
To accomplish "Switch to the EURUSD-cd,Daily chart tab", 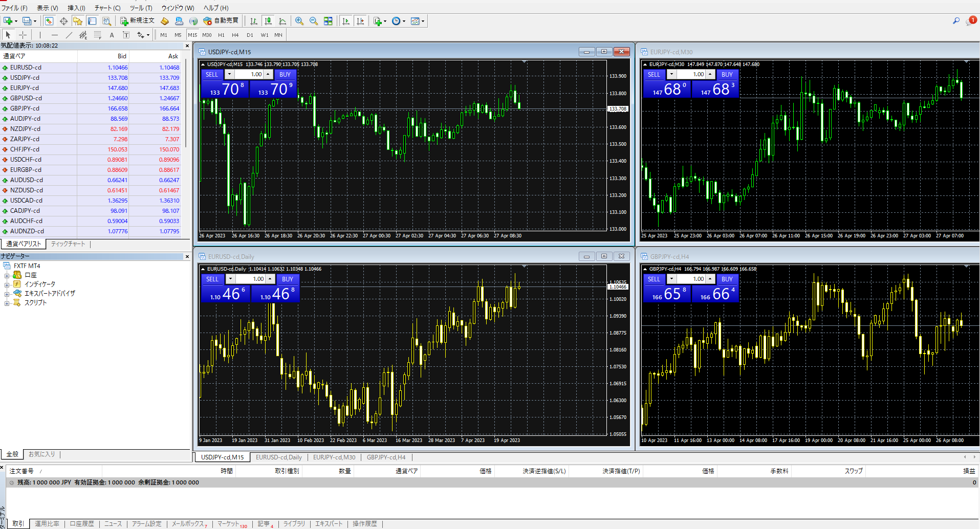I will coord(278,457).
